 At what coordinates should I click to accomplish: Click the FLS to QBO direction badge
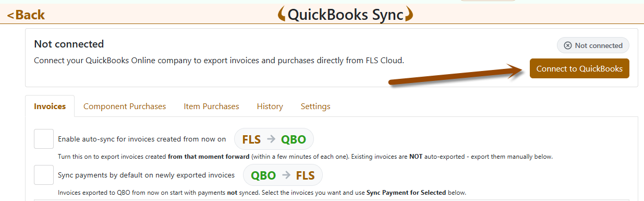[274, 139]
